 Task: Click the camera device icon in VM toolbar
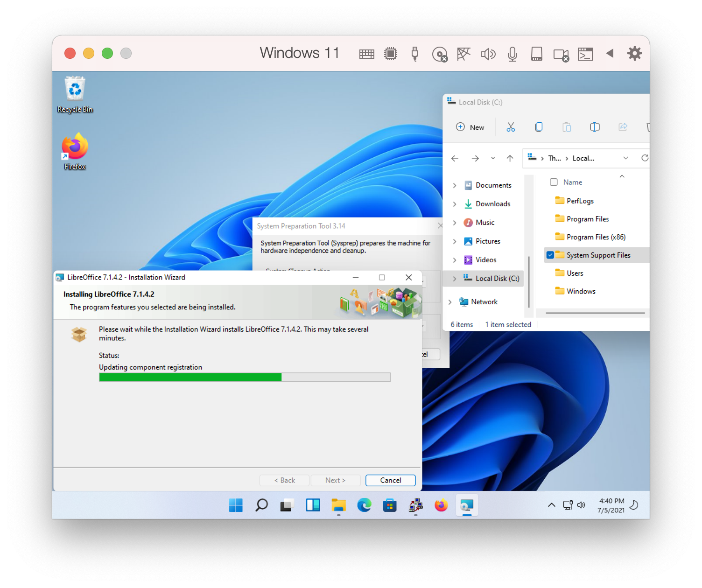coord(561,55)
